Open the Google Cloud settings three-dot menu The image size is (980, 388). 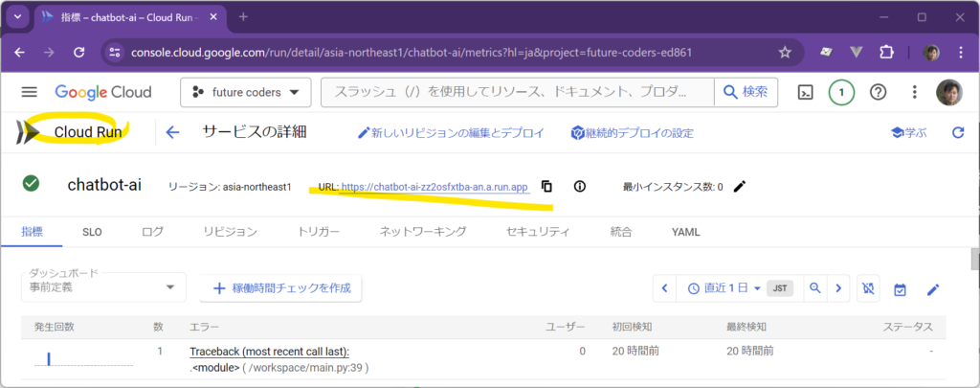point(914,93)
